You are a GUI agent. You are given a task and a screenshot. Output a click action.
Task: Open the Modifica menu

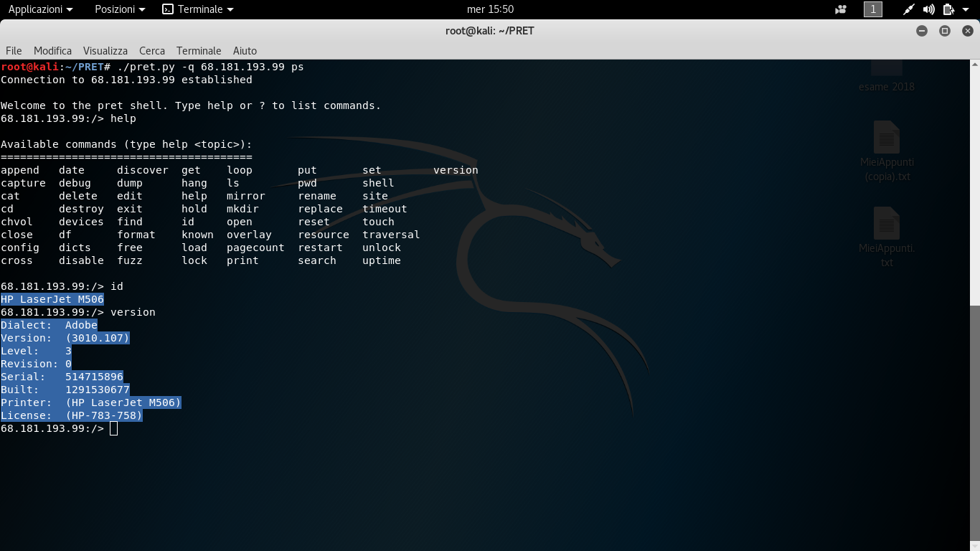click(x=52, y=51)
